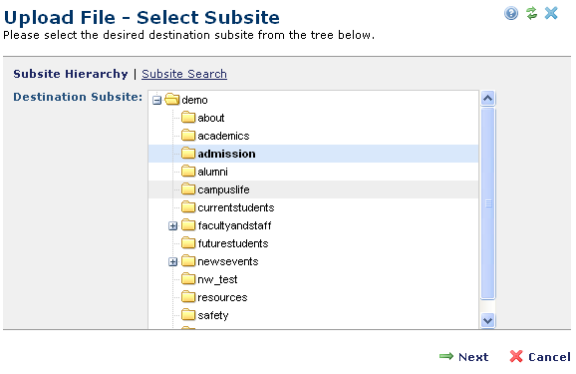This screenshot has width=576, height=374.
Task: Click the nw_test folder icon
Action: [188, 279]
